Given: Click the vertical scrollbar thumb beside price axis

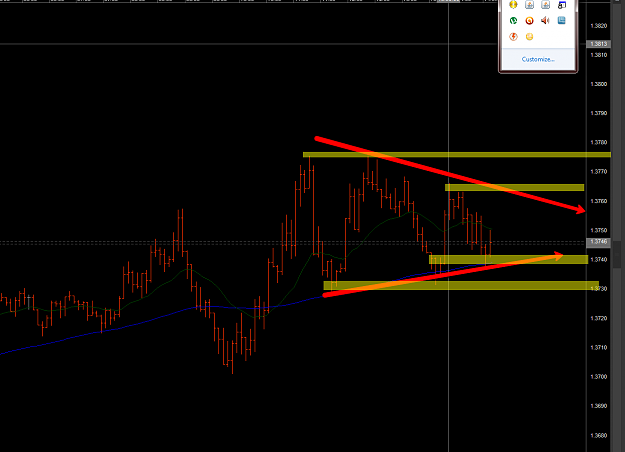Looking at the screenshot, I should coord(617,254).
